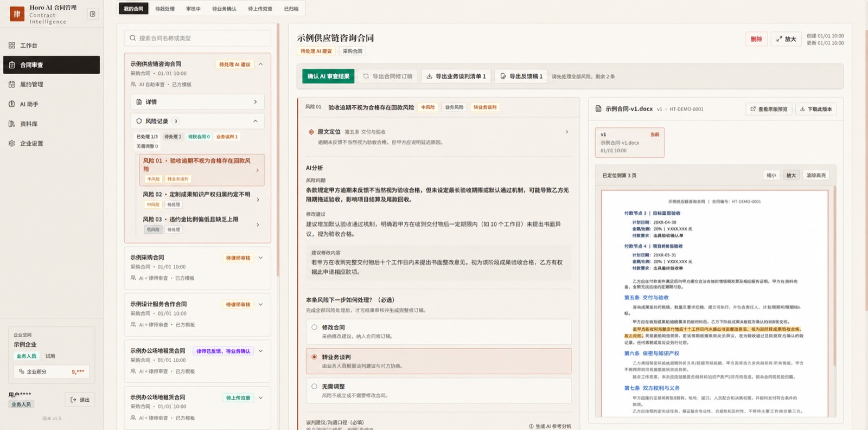Select the 无需调整 radio option
The width and height of the screenshot is (868, 430).
314,386
